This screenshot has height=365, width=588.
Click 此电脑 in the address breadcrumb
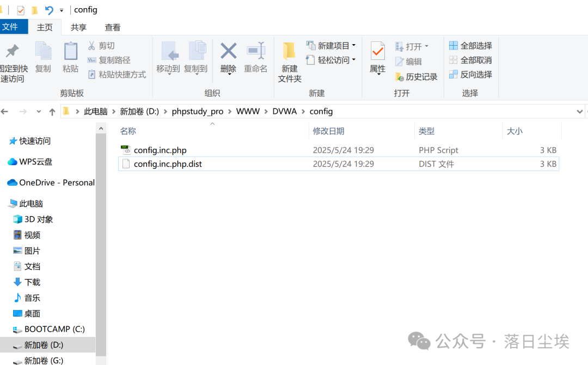[x=96, y=112]
